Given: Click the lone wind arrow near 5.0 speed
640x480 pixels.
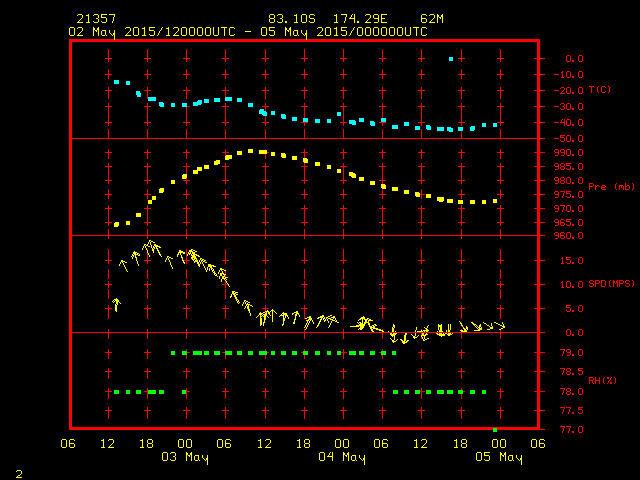Looking at the screenshot, I should (x=117, y=304).
